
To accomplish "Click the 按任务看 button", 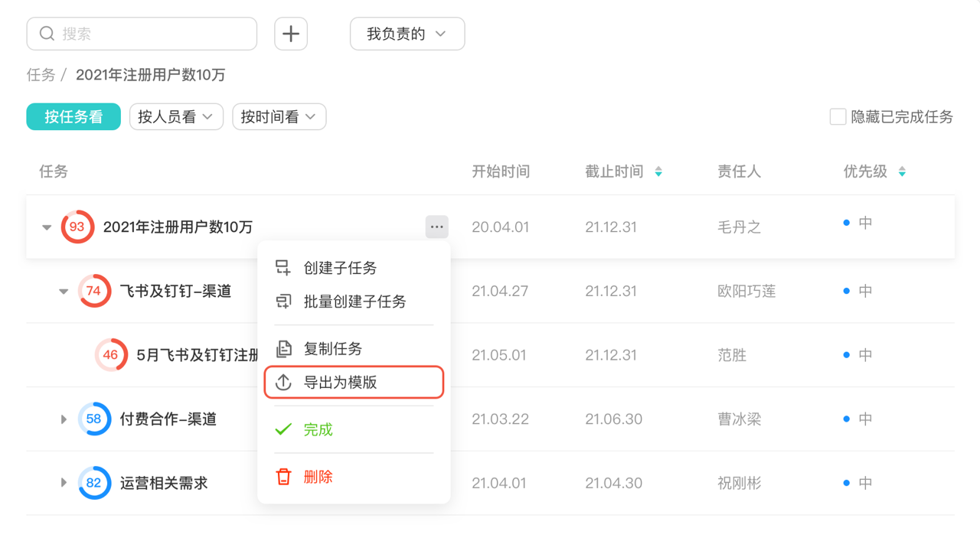I will [x=73, y=117].
